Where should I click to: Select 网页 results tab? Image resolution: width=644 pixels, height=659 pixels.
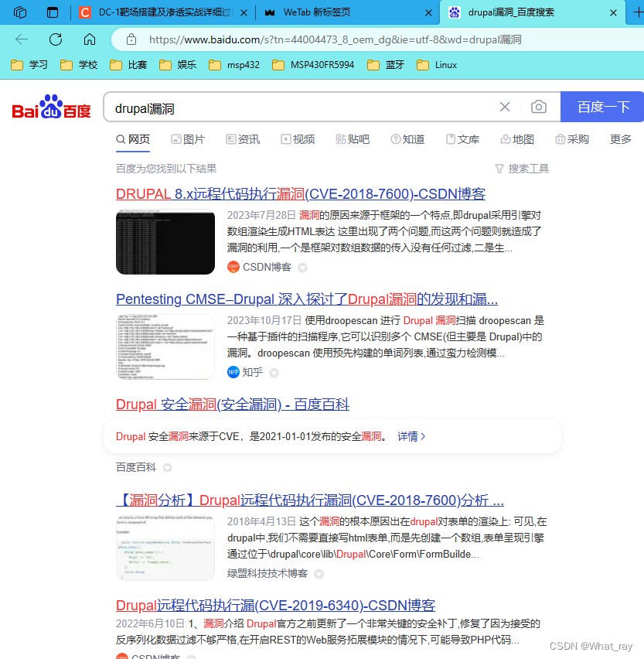click(133, 139)
